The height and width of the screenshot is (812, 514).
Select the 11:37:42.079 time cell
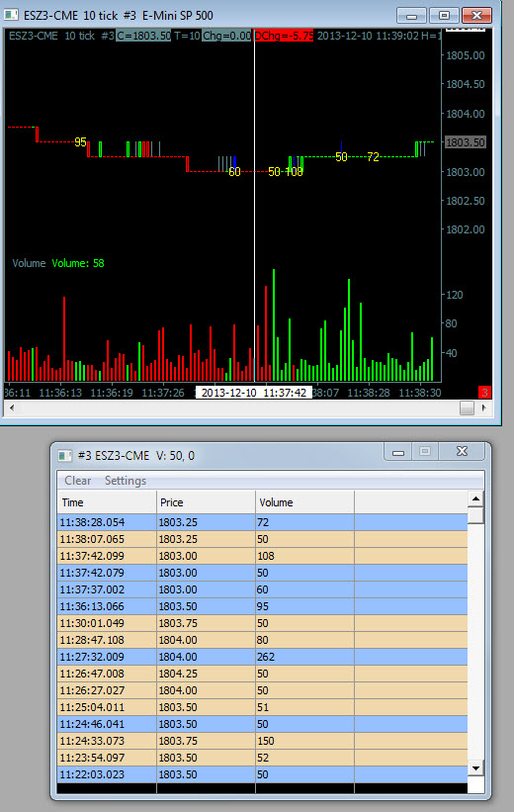click(x=107, y=573)
